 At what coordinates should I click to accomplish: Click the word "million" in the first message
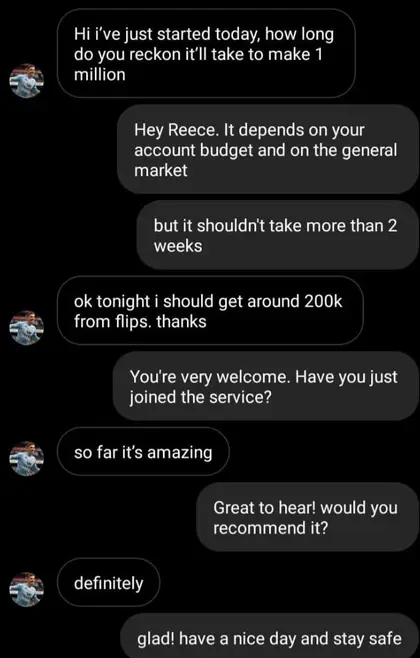click(x=99, y=75)
